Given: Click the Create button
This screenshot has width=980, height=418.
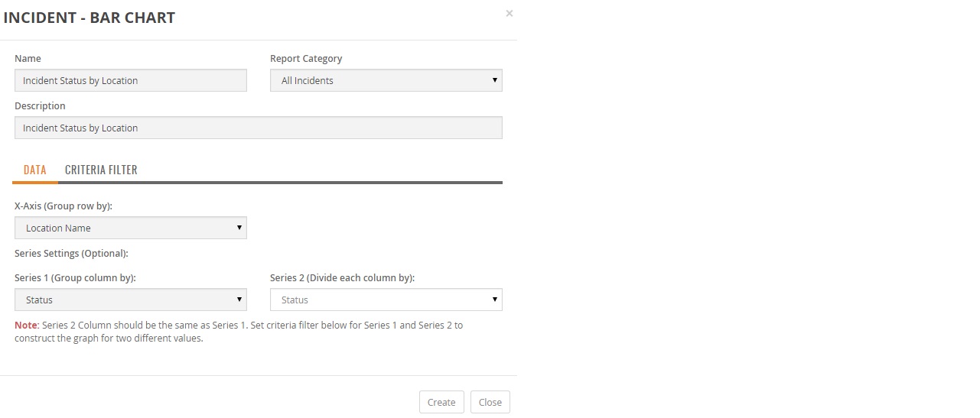Looking at the screenshot, I should (441, 402).
